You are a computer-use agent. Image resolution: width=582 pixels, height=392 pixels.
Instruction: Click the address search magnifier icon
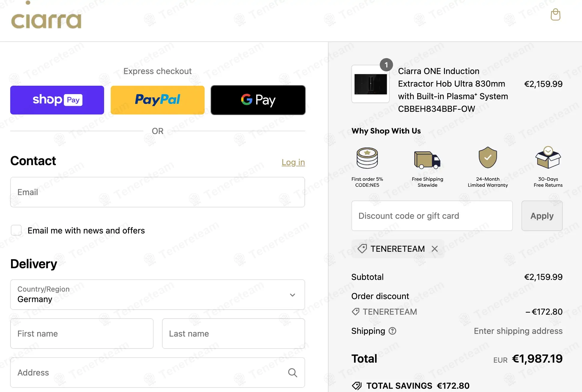tap(292, 373)
